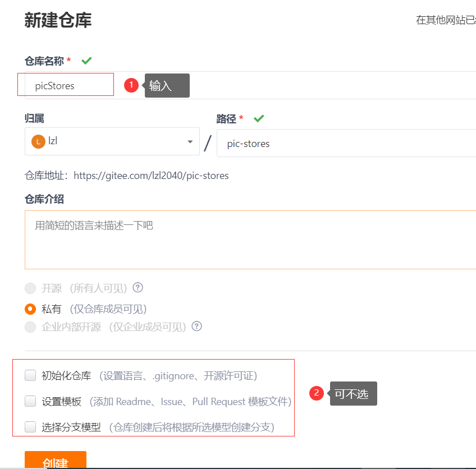Image resolution: width=476 pixels, height=469 pixels.
Task: Select the 开源 visibility option
Action: (x=30, y=288)
